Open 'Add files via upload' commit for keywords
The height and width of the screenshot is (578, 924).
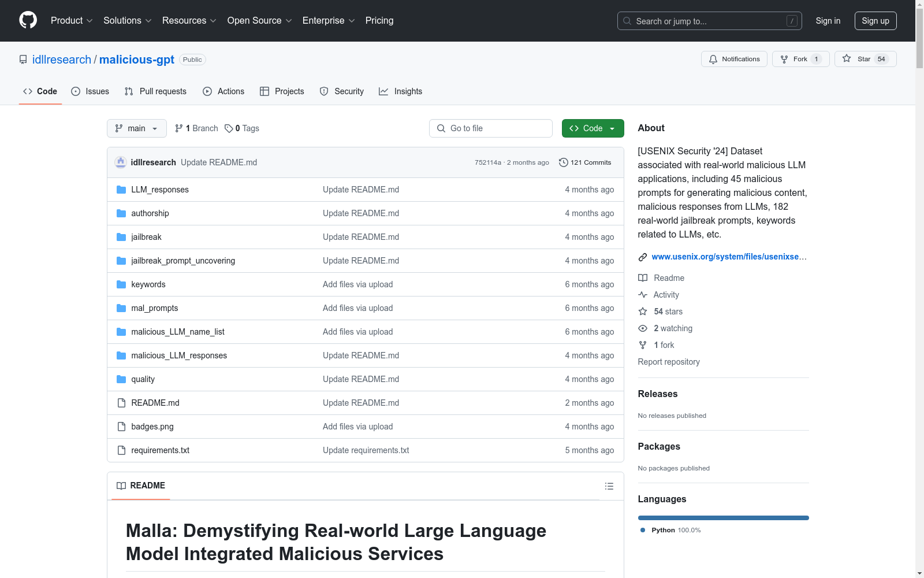point(357,284)
